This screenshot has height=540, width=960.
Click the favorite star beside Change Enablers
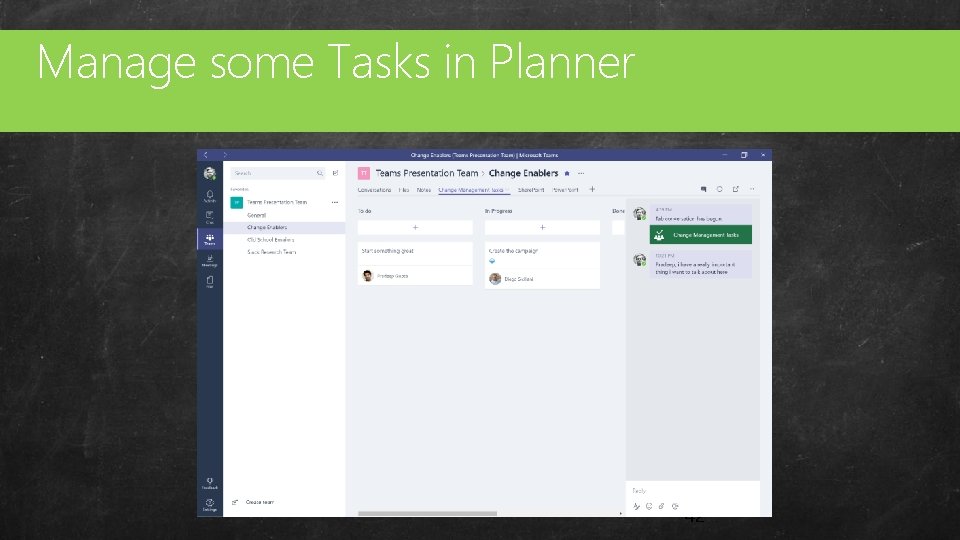[x=567, y=173]
